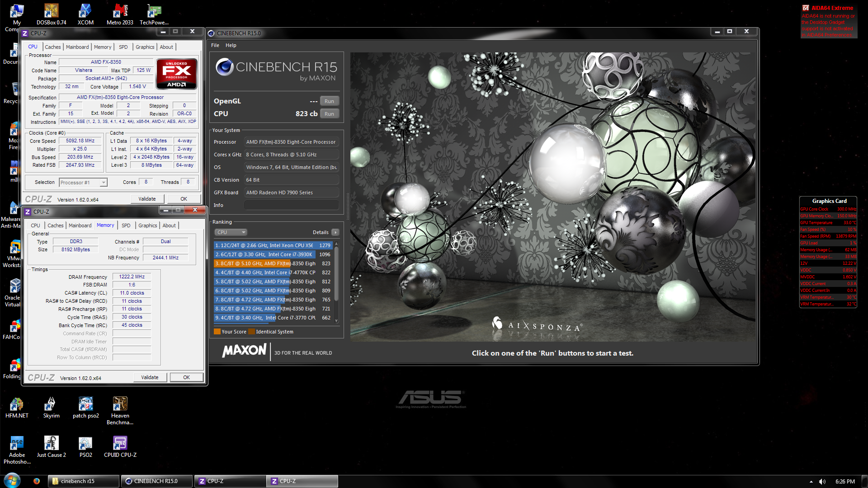Click the Cinebench rendered scene preview
Screen dimensions: 868x488
click(x=553, y=197)
